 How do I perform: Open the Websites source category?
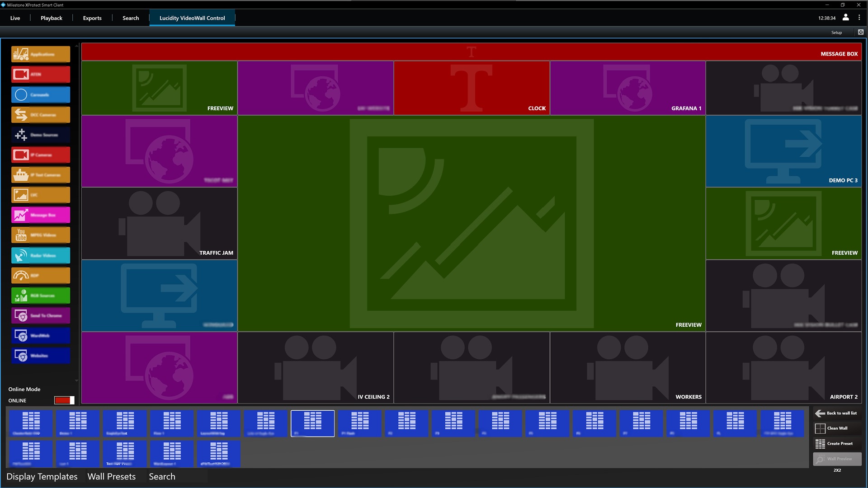(x=41, y=356)
